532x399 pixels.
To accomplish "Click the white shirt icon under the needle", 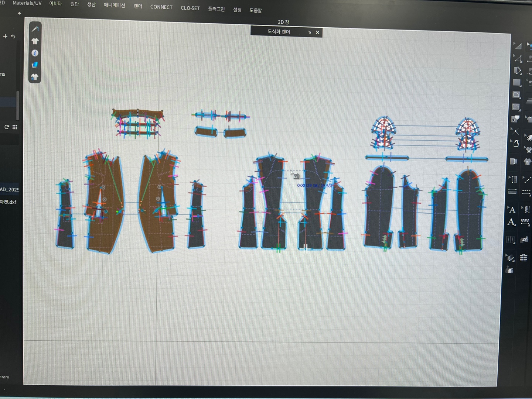I will click(35, 41).
